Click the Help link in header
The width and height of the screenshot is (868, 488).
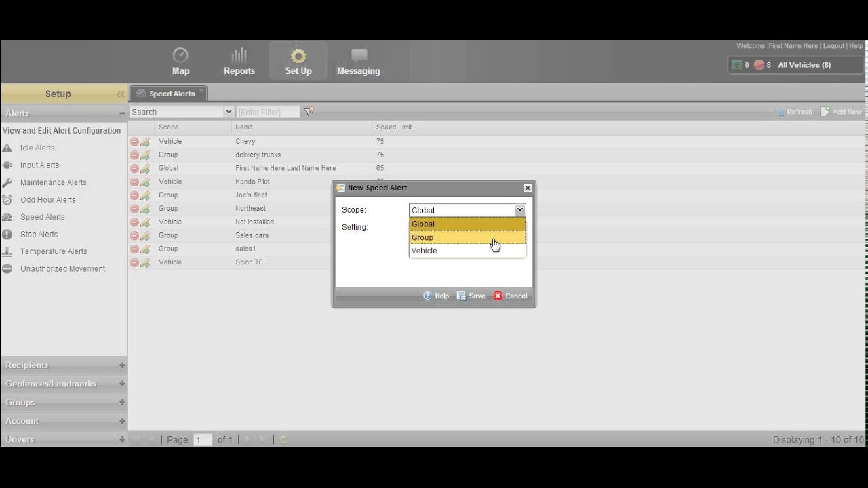856,46
